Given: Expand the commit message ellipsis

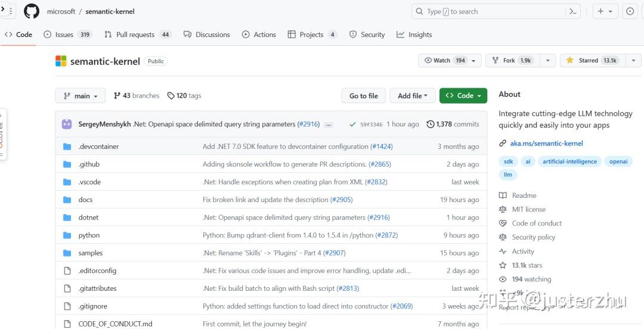Looking at the screenshot, I should (329, 125).
